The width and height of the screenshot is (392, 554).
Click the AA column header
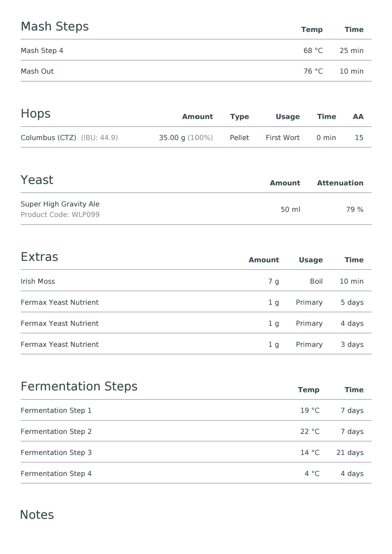(358, 116)
